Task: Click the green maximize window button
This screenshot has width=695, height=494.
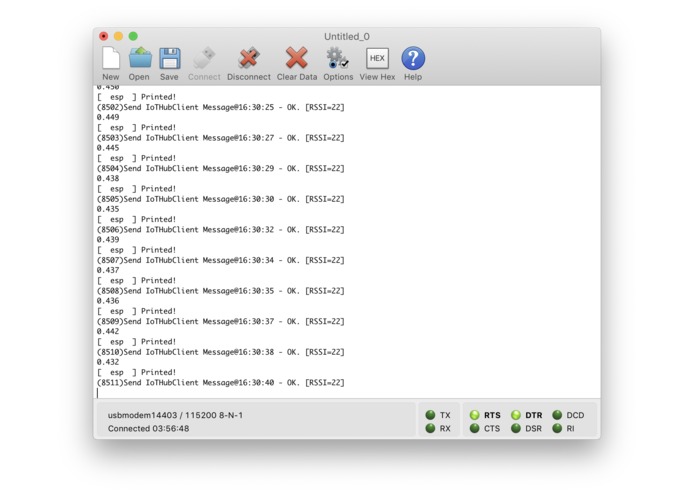Action: pos(133,36)
